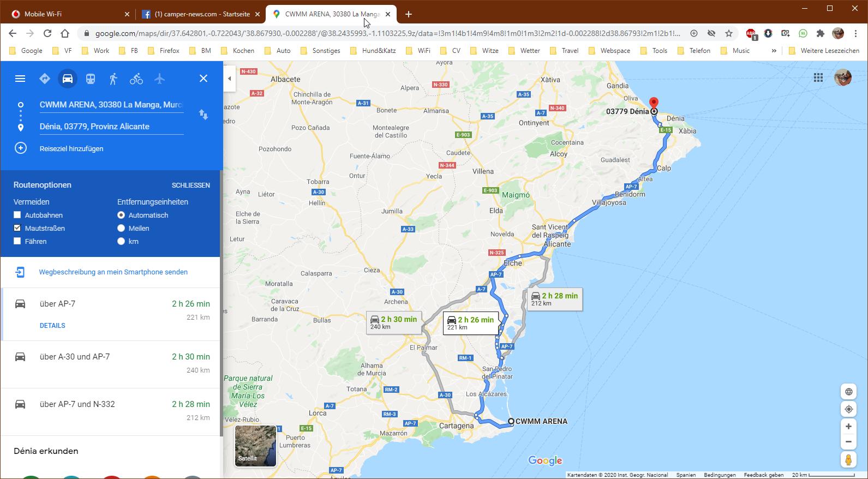Uncheck the Mautstraßen checkbox

pyautogui.click(x=17, y=228)
